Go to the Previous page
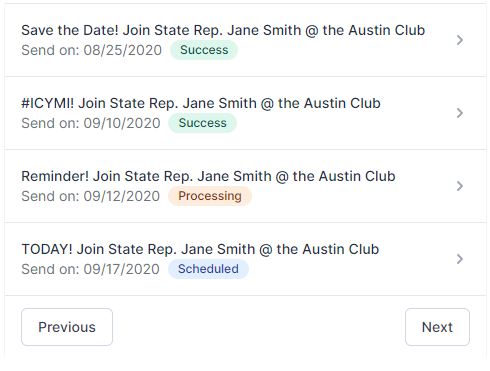 tap(67, 327)
